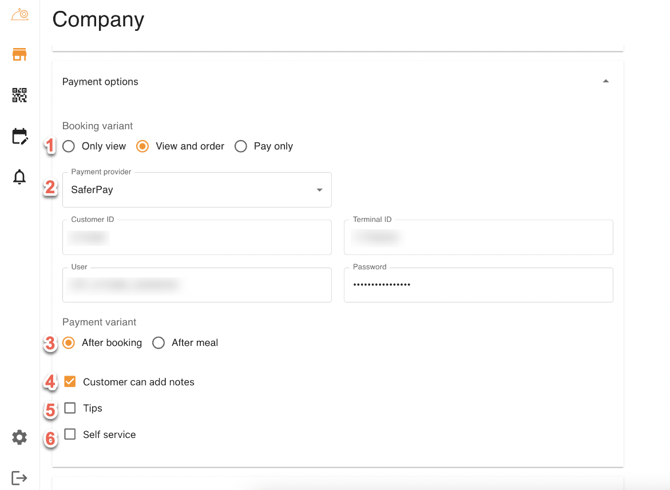Uncheck Customer can add notes

(x=70, y=382)
